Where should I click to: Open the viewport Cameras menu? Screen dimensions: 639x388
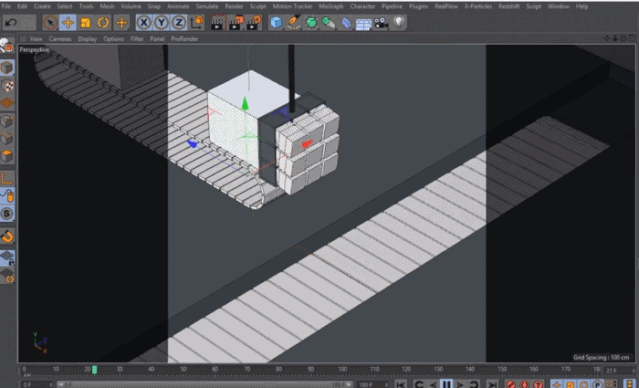[60, 39]
